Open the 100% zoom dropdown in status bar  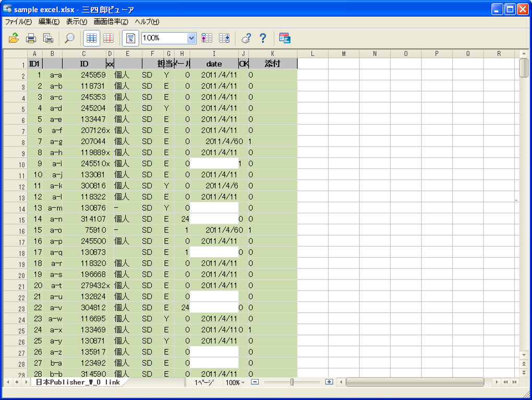pyautogui.click(x=235, y=382)
